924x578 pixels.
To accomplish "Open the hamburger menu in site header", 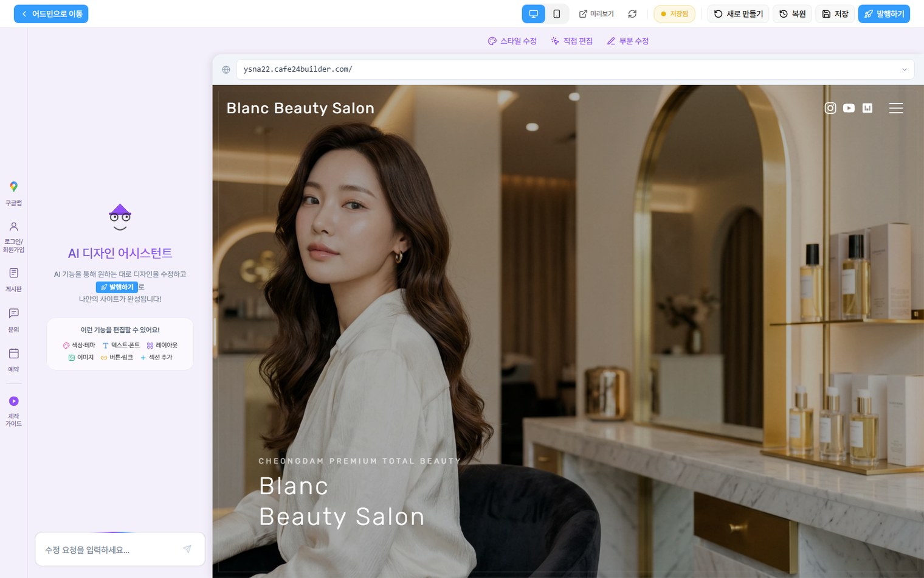I will [x=896, y=108].
